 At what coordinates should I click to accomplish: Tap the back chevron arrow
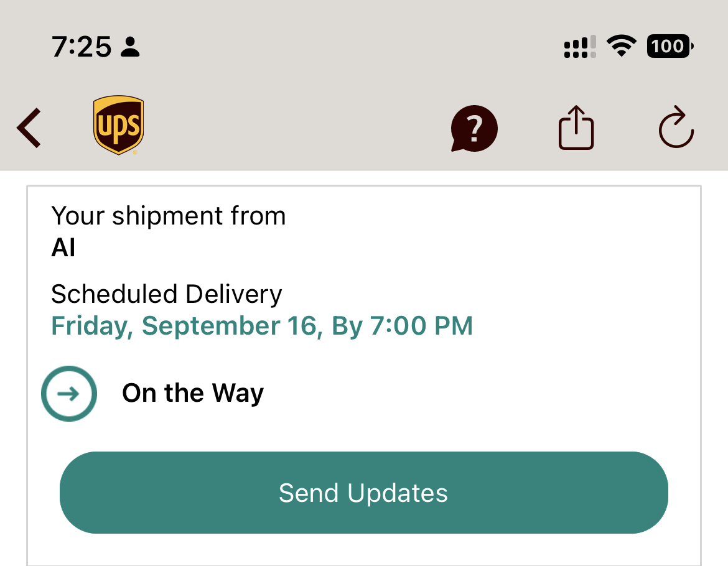pyautogui.click(x=29, y=128)
